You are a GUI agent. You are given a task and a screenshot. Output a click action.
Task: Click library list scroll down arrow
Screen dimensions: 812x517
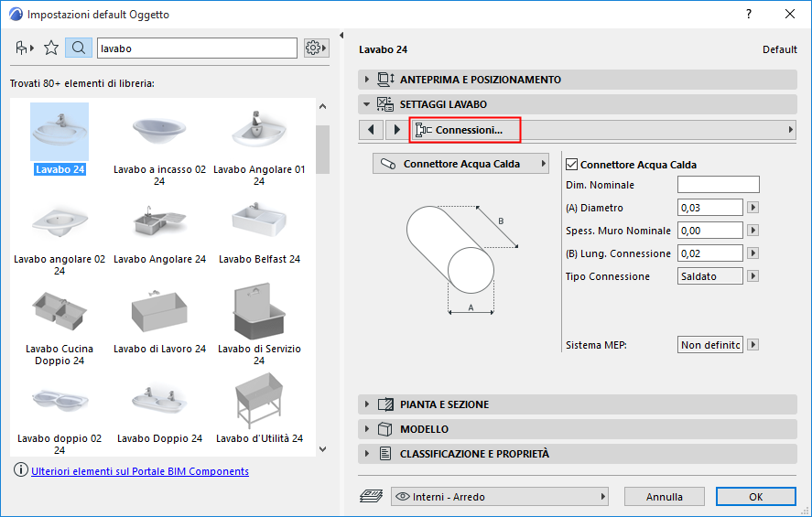point(322,449)
